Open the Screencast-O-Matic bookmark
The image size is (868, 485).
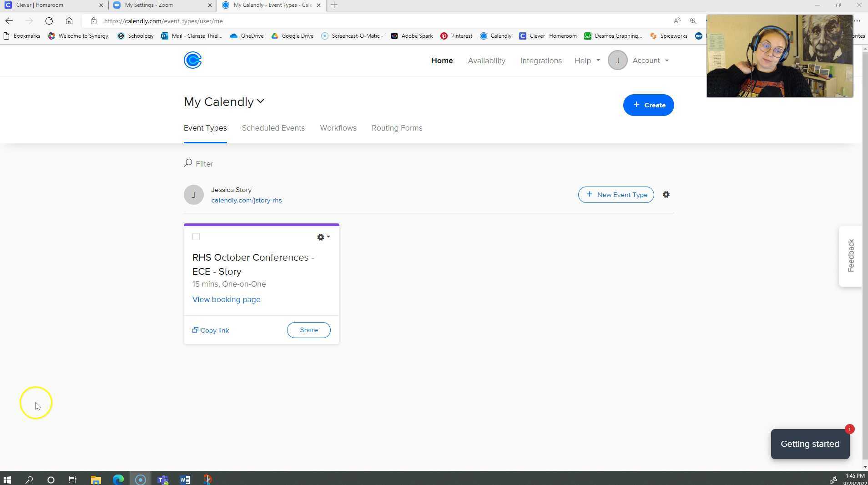[x=352, y=36]
